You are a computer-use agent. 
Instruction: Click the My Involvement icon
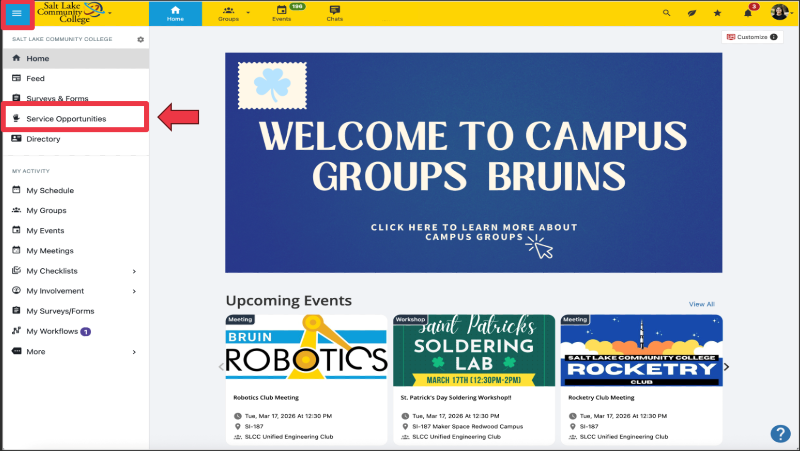[x=16, y=290]
